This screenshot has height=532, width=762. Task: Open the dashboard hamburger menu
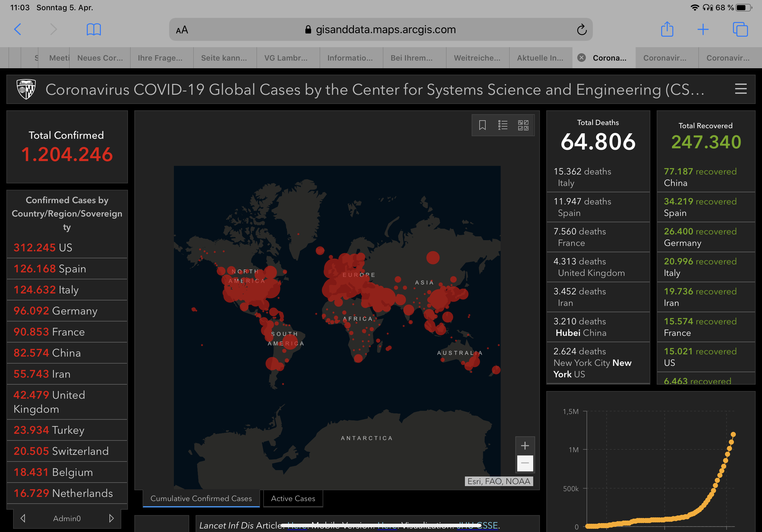(x=740, y=89)
